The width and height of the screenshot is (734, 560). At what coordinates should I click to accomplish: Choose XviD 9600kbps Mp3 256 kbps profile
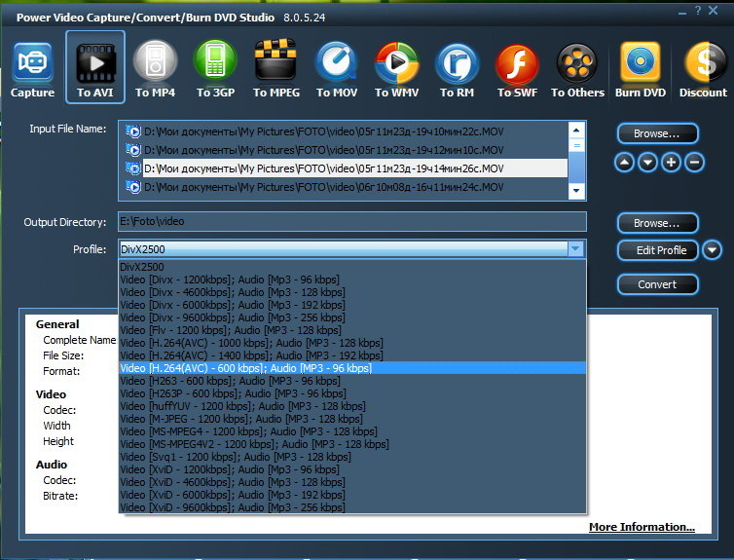352,507
